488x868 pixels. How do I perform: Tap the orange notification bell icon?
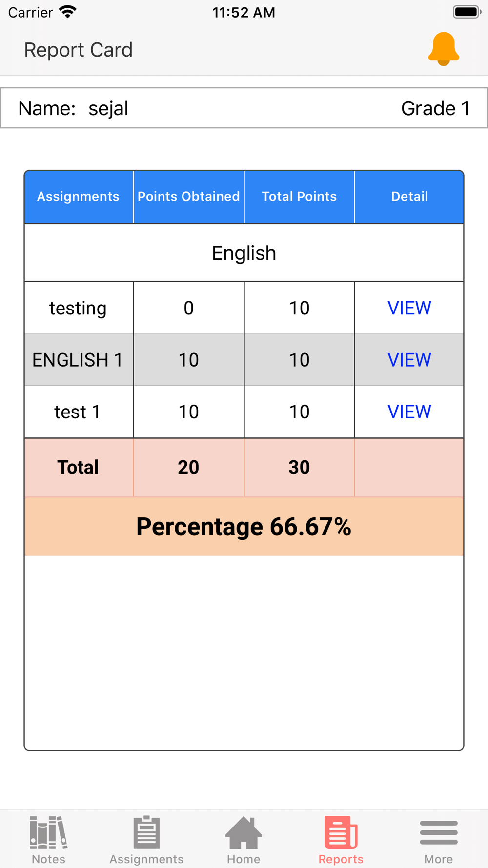pos(444,49)
